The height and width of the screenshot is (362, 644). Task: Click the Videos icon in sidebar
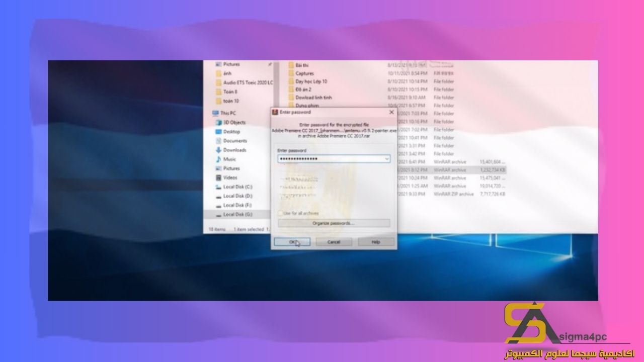point(218,177)
